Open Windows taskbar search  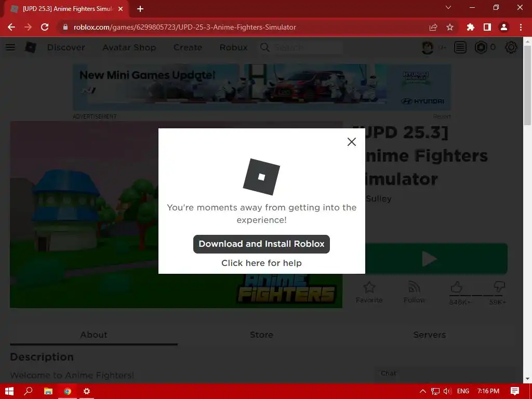coord(29,391)
